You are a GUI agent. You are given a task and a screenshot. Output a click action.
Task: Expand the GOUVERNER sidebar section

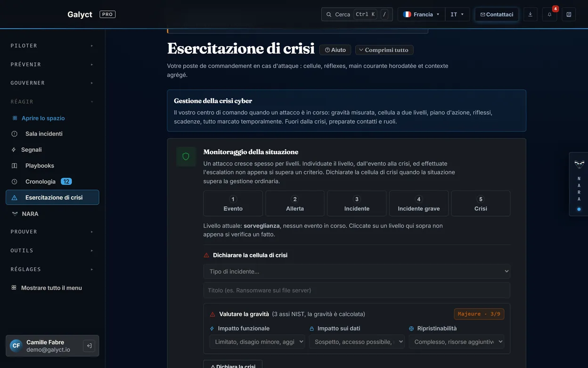click(52, 83)
